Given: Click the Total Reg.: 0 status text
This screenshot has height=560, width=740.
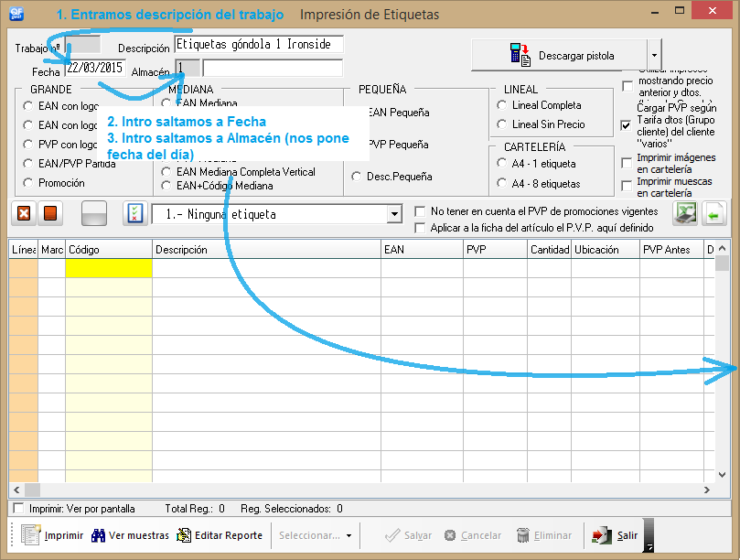Looking at the screenshot, I should coord(195,509).
